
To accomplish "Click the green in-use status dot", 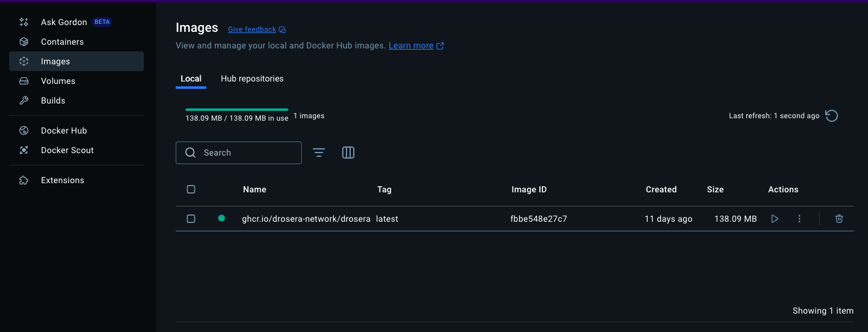I will click(222, 218).
